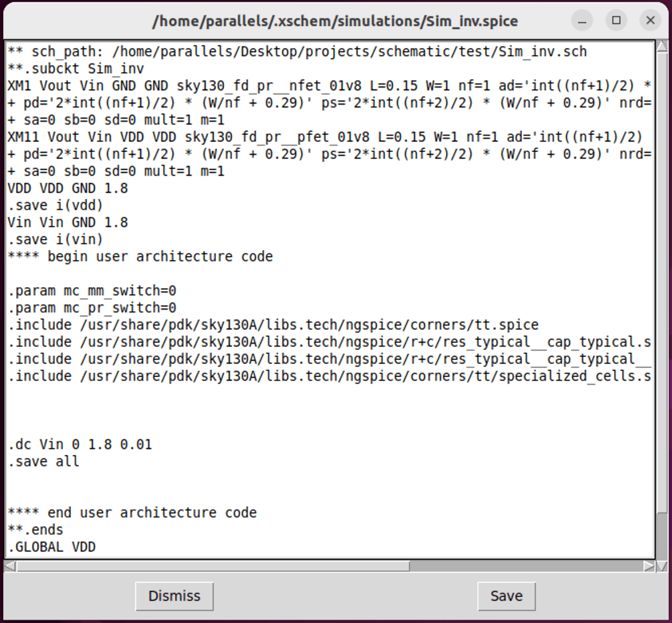This screenshot has width=672, height=623.
Task: Click the vertical scrollbar thumb
Action: (x=661, y=280)
